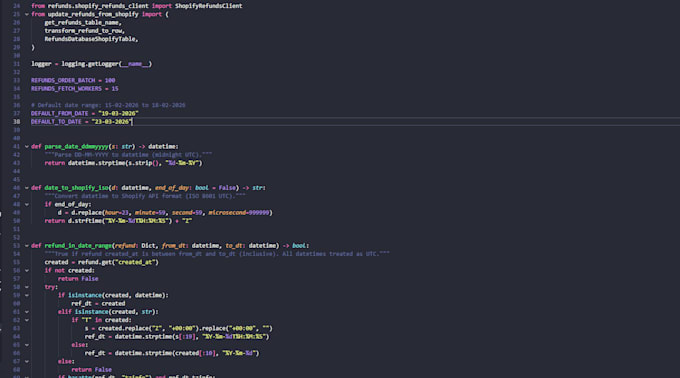Click the 'parse_date_ddmmyyyy' function name
This screenshot has width=680, height=378.
tap(76, 147)
